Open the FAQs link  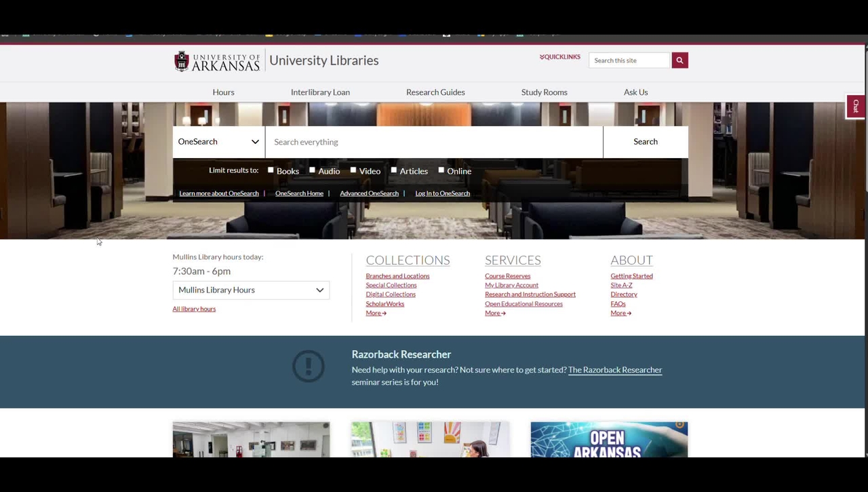tap(618, 304)
